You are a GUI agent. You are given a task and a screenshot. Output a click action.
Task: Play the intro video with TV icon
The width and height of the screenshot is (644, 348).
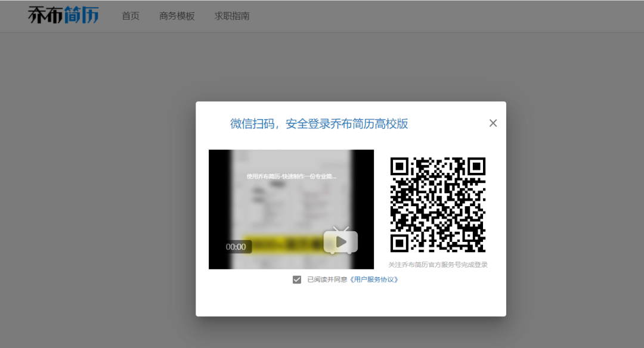(340, 242)
